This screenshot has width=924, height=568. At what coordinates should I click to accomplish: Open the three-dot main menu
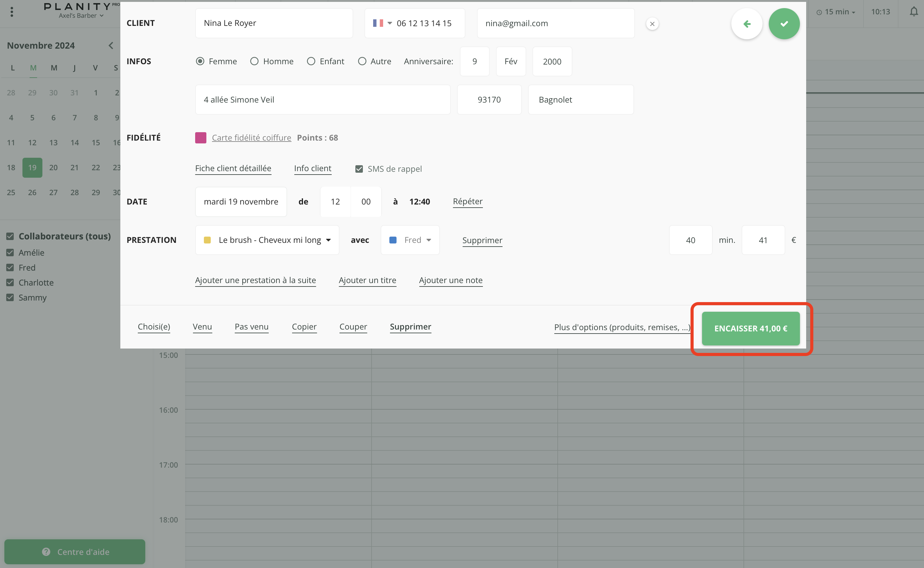click(x=12, y=12)
